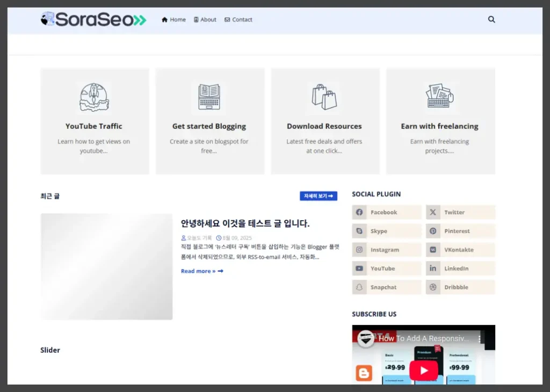Play the embedded YouTube video

pos(424,371)
